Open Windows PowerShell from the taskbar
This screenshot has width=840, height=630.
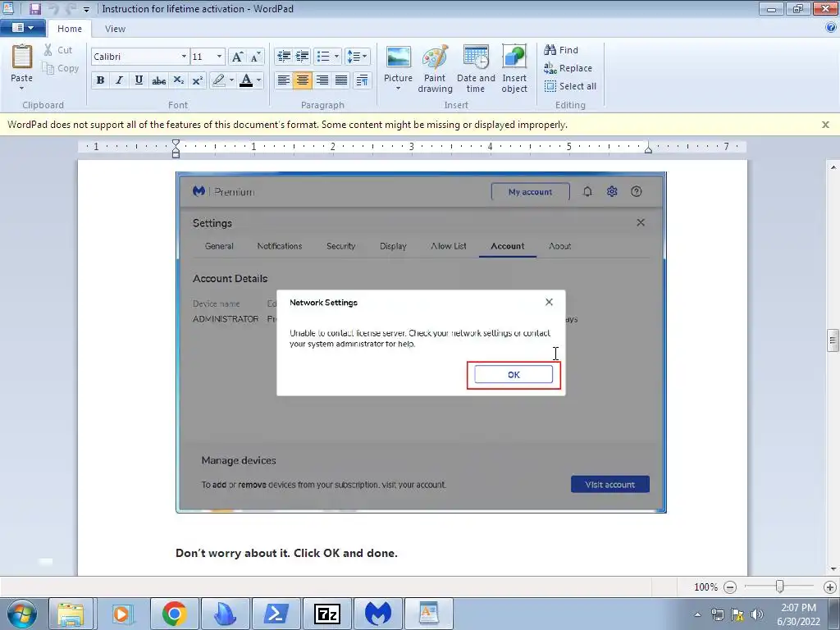[x=276, y=614]
